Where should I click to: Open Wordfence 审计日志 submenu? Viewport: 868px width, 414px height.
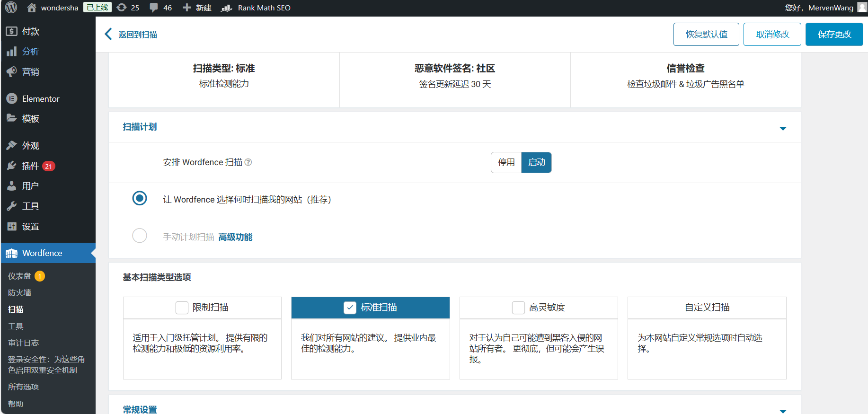point(23,343)
